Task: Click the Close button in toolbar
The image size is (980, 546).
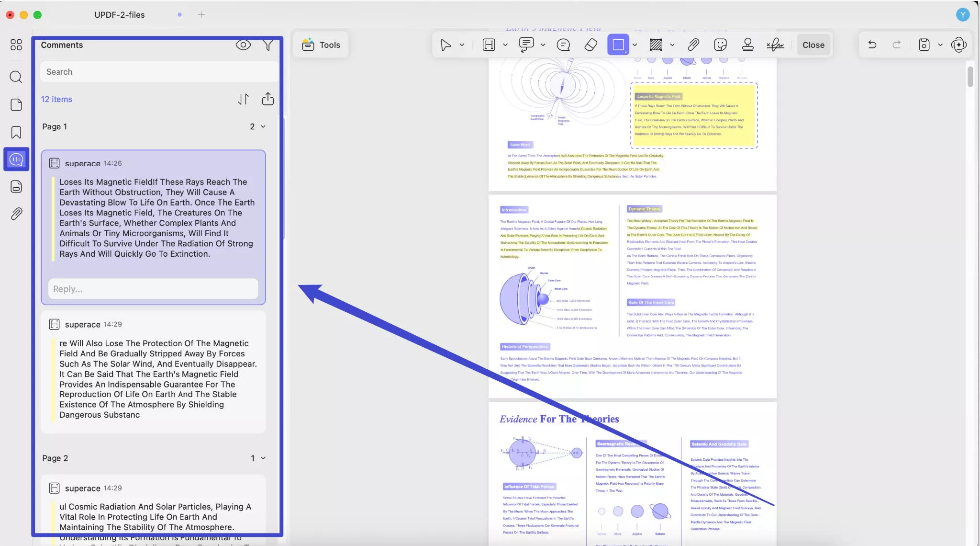Action: 813,45
